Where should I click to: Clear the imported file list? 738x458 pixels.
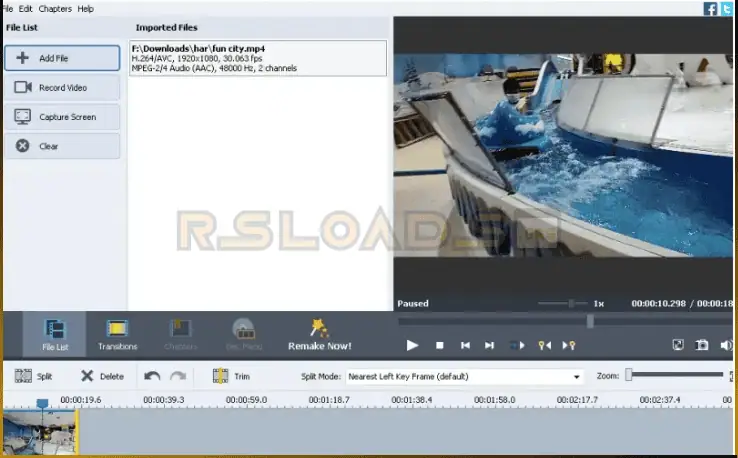(62, 146)
